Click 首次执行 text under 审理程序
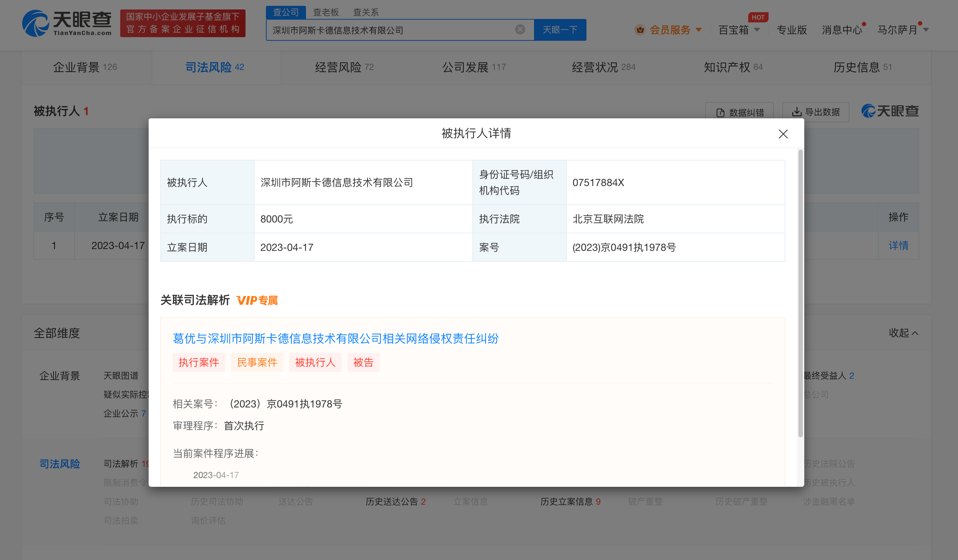 tap(244, 426)
